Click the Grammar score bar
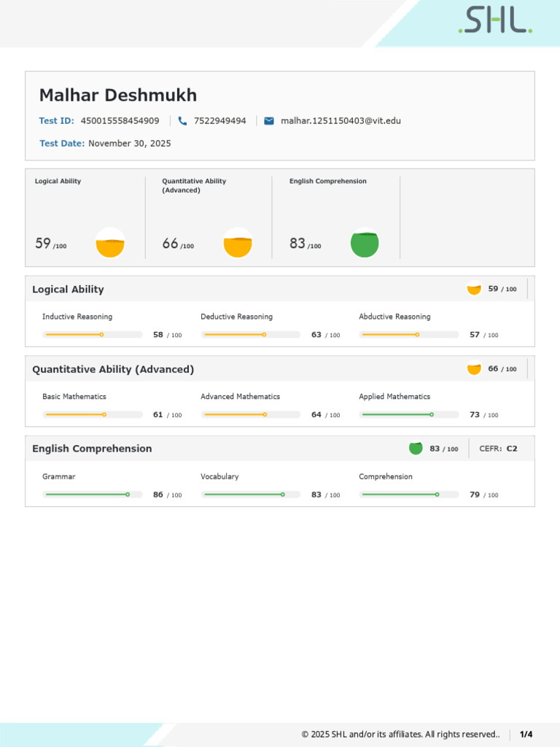 [x=93, y=495]
